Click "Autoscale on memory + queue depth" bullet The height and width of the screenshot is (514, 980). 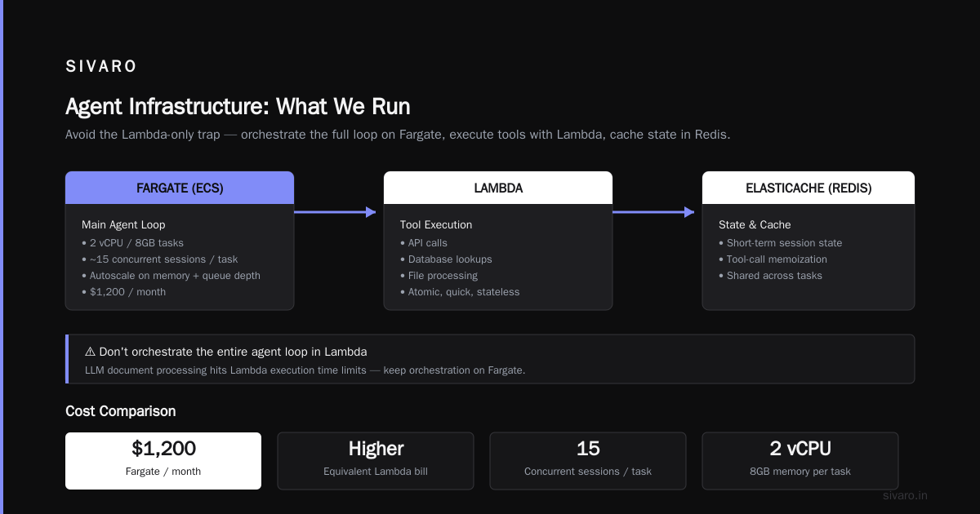coord(171,276)
